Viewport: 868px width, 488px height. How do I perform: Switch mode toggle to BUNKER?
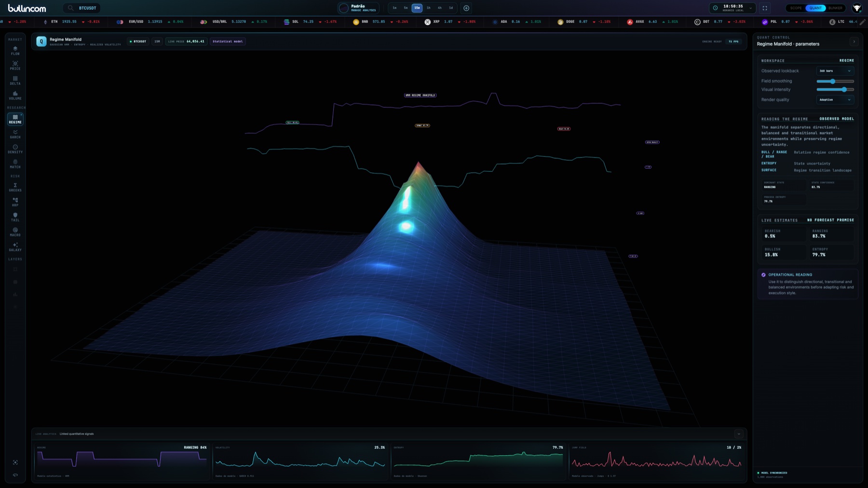coord(835,8)
